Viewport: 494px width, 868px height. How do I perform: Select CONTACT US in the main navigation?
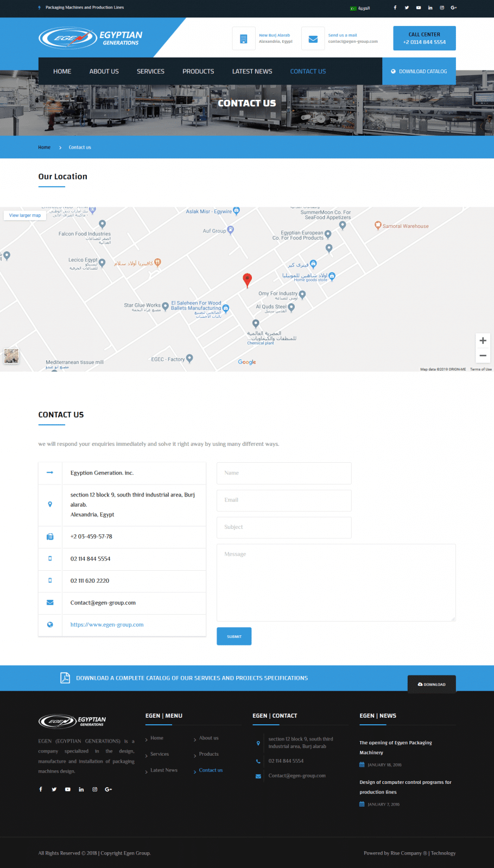[x=308, y=72]
